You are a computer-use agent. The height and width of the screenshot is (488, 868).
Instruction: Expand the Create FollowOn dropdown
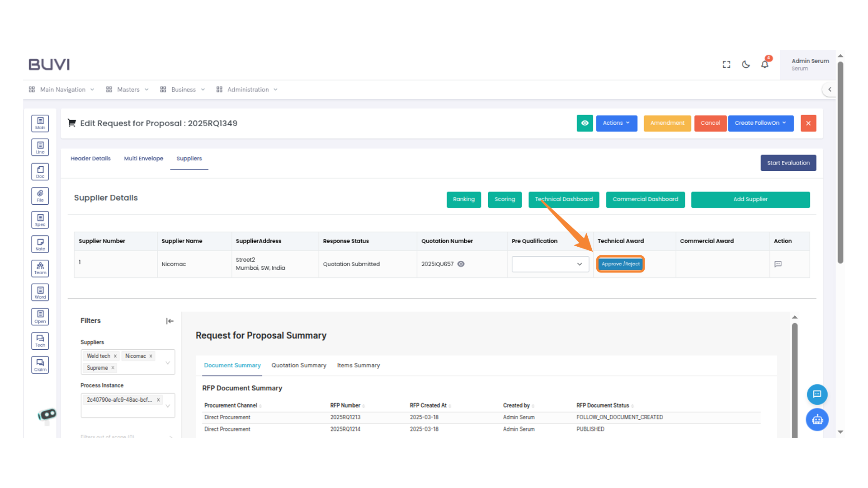tap(760, 123)
